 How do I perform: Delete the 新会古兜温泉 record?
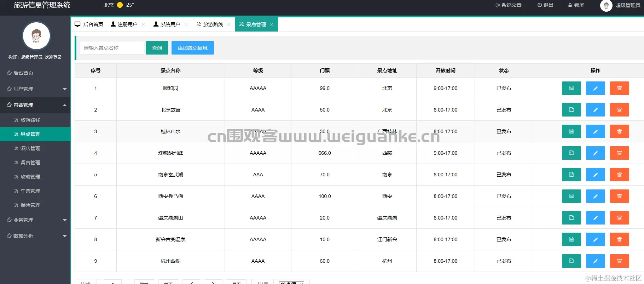coord(619,239)
